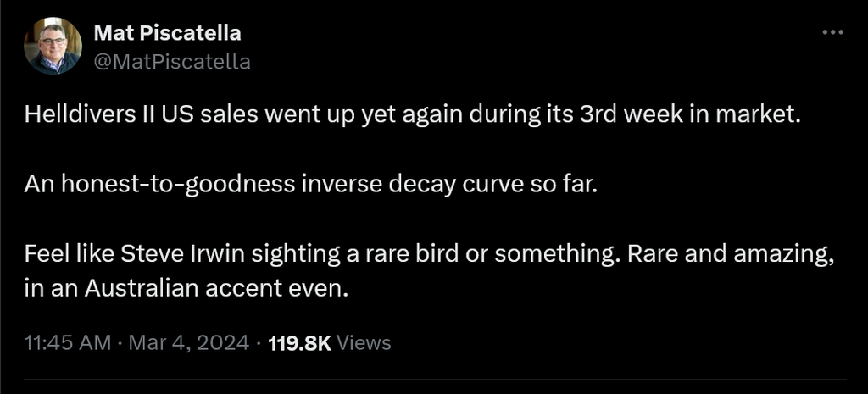
Task: Open the tweet's three-dot More menu
Action: click(833, 32)
